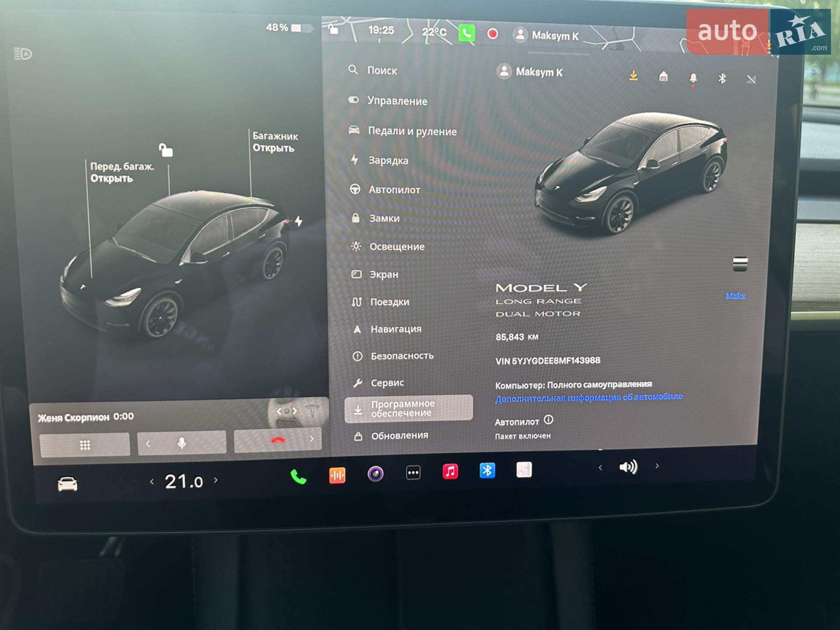Open Поиск search in settings menu
Screen dimensions: 840x630
click(373, 70)
